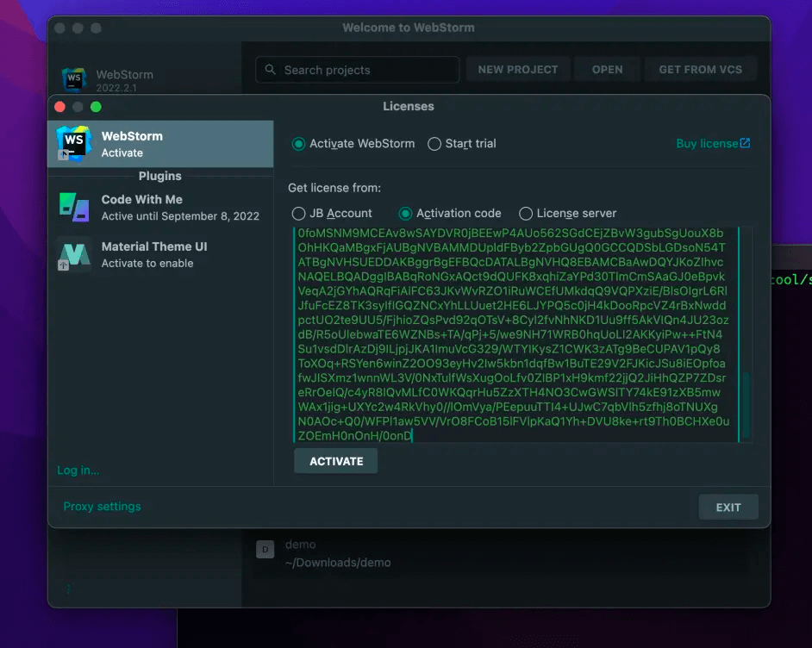This screenshot has width=812, height=648.
Task: Click the WebStorm logo icon in Licenses list
Action: click(73, 143)
